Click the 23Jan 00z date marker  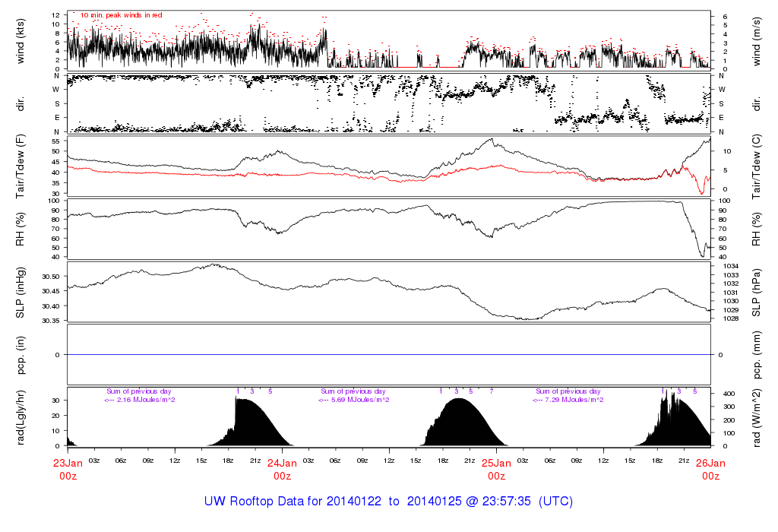[x=68, y=469]
